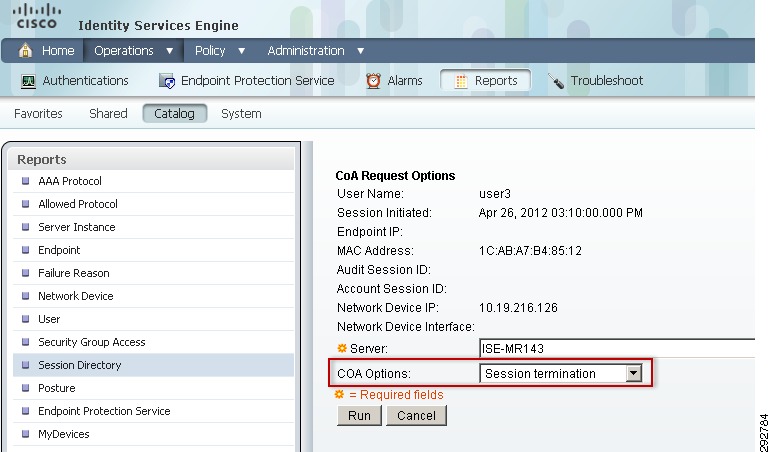Click bullet icon beside Endpoint Protection Service report
The width and height of the screenshot is (768, 452).
click(x=25, y=411)
